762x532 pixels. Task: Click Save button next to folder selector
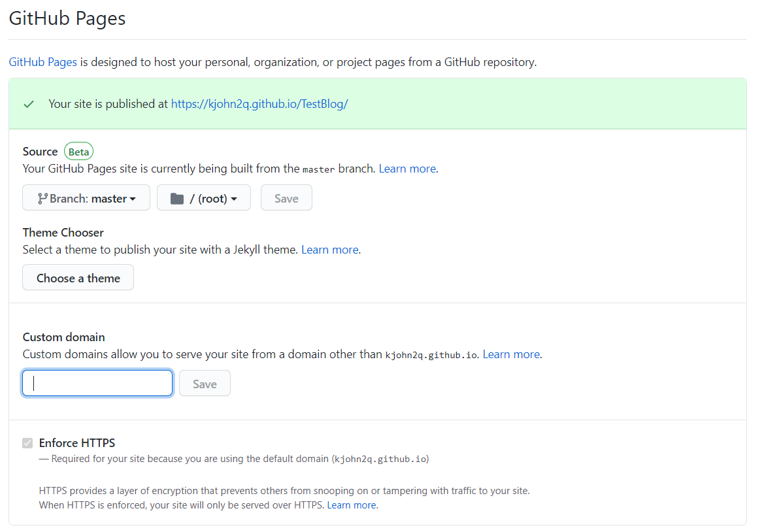pyautogui.click(x=286, y=198)
